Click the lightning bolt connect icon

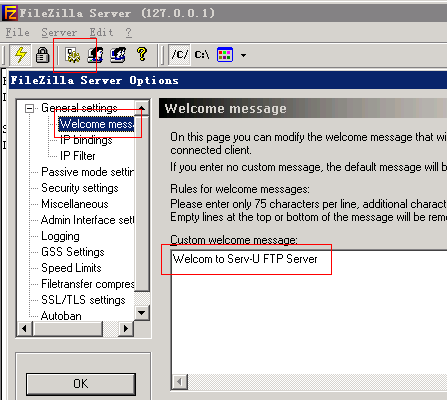click(21, 55)
